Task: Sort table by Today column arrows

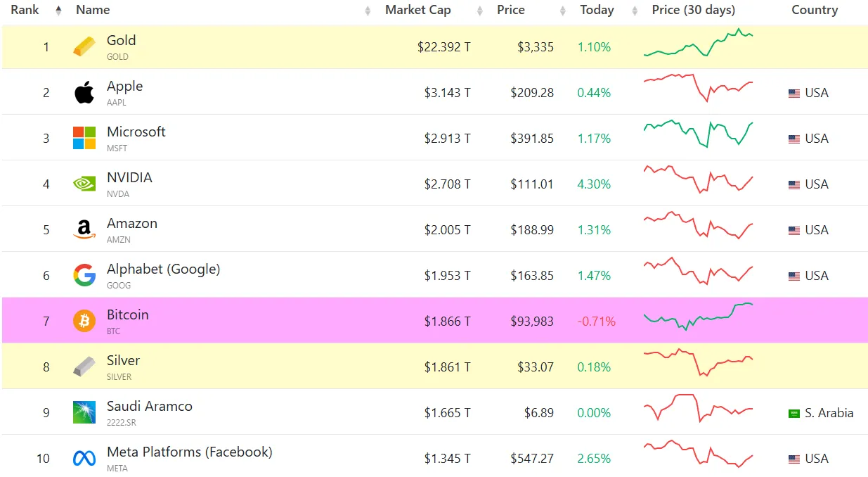Action: click(635, 11)
